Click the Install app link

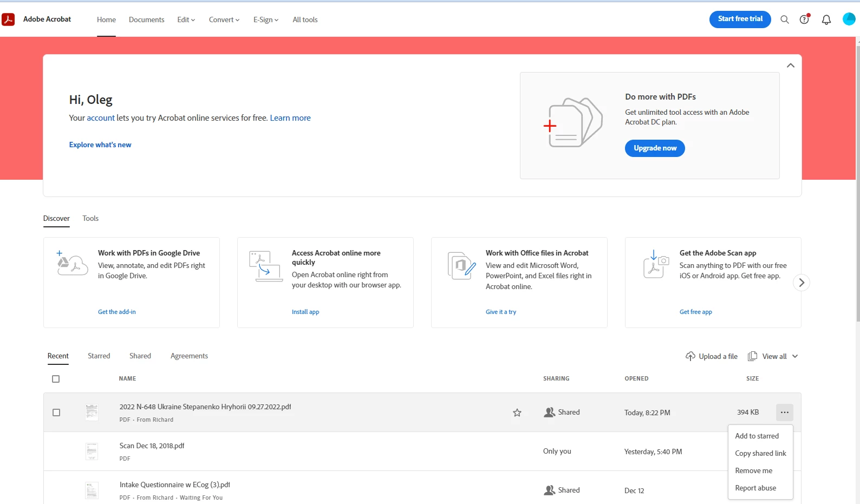pyautogui.click(x=305, y=312)
